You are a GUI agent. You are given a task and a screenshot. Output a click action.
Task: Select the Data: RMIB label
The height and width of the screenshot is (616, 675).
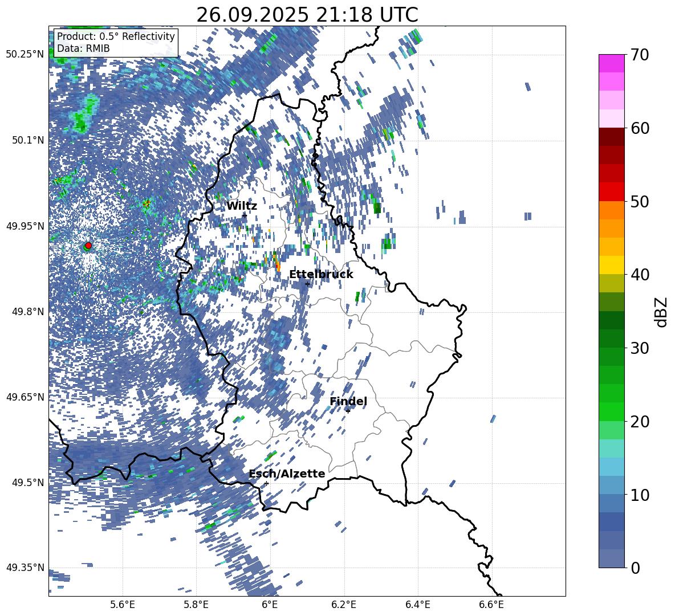83,48
